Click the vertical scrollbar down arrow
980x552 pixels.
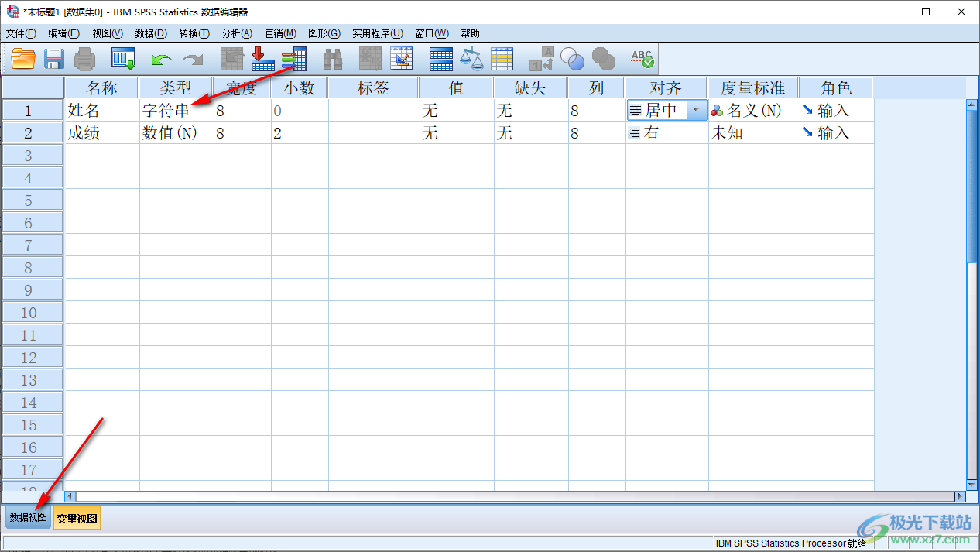972,484
